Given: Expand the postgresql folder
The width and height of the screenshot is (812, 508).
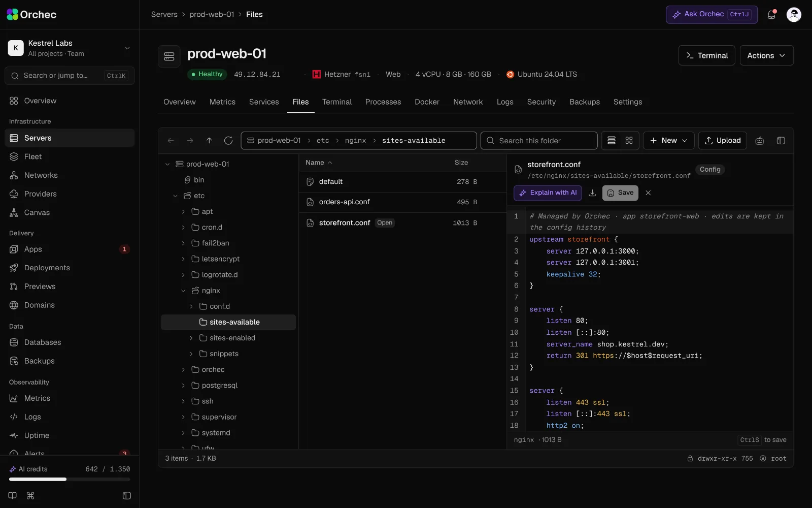Looking at the screenshot, I should [183, 386].
